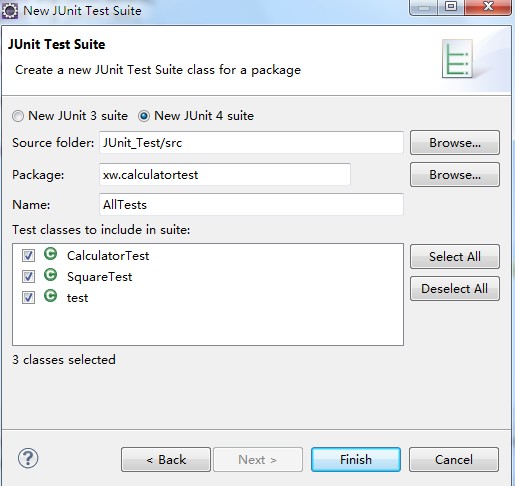Image resolution: width=515 pixels, height=486 pixels.
Task: Click the green class icon beside test
Action: coord(51,296)
